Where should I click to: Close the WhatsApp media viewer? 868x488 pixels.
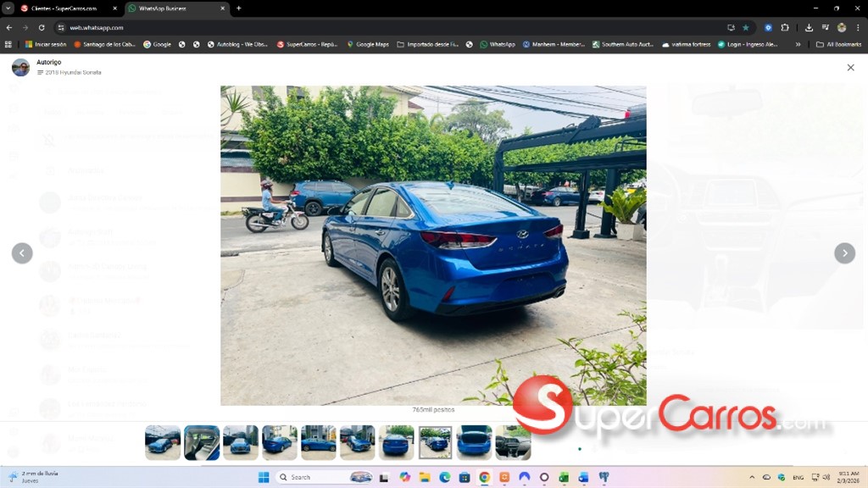click(850, 68)
